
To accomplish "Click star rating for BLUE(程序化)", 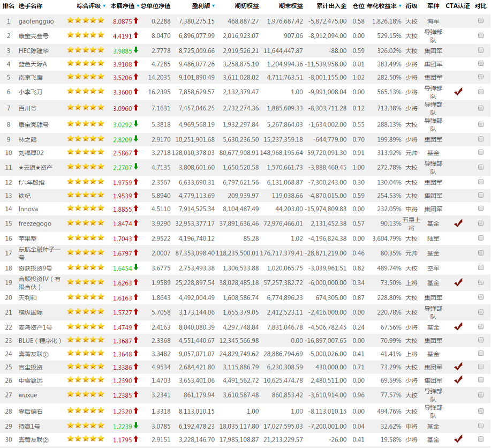I will tap(86, 340).
